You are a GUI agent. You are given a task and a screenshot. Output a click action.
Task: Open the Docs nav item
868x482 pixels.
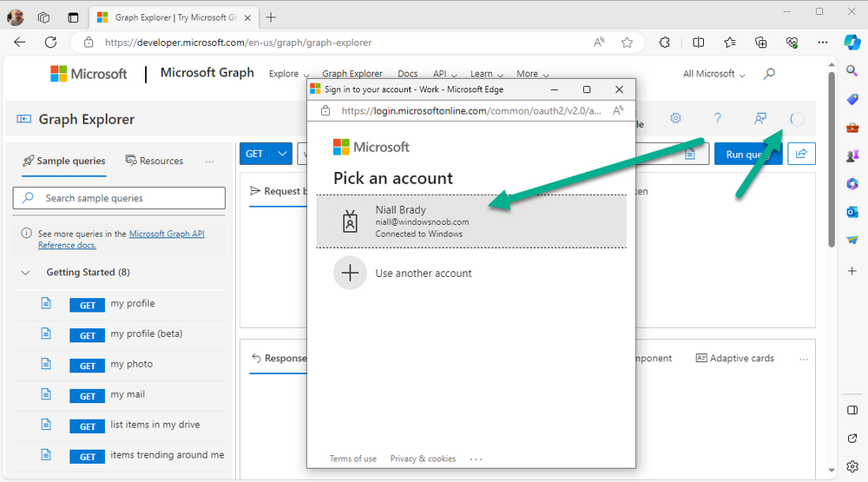pyautogui.click(x=407, y=74)
